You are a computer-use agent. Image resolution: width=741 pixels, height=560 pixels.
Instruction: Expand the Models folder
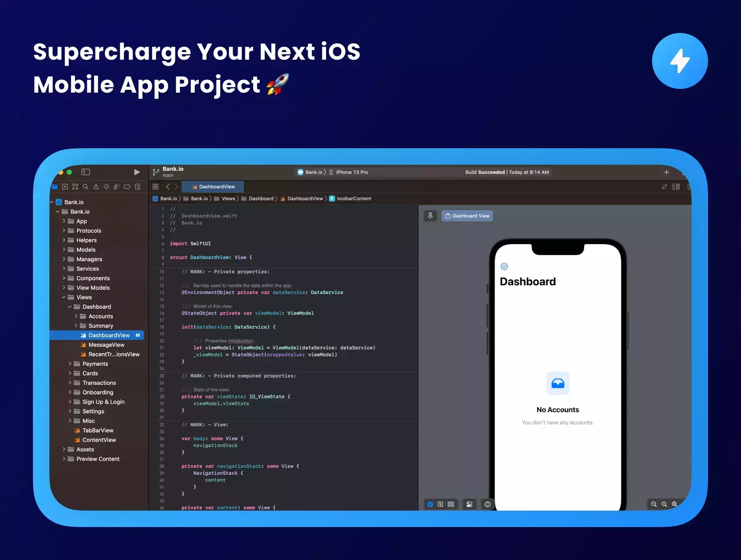(64, 250)
